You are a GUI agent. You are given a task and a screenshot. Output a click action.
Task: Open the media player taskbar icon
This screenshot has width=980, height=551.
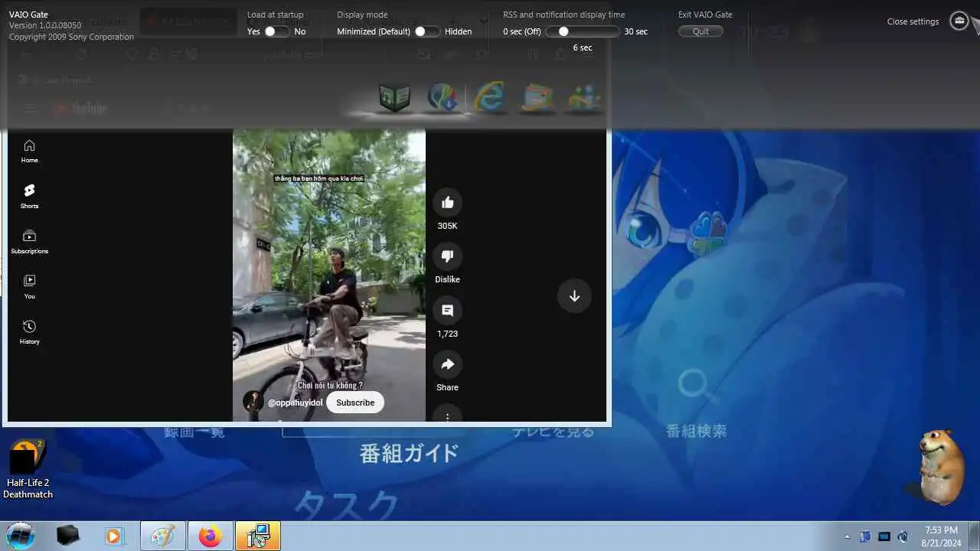pos(113,536)
